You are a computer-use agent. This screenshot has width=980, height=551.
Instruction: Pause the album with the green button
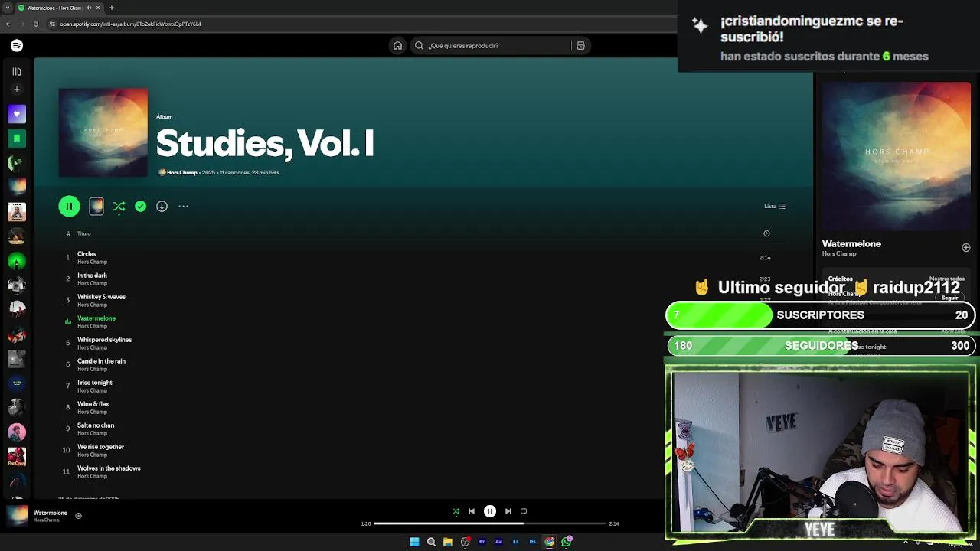[x=69, y=207]
